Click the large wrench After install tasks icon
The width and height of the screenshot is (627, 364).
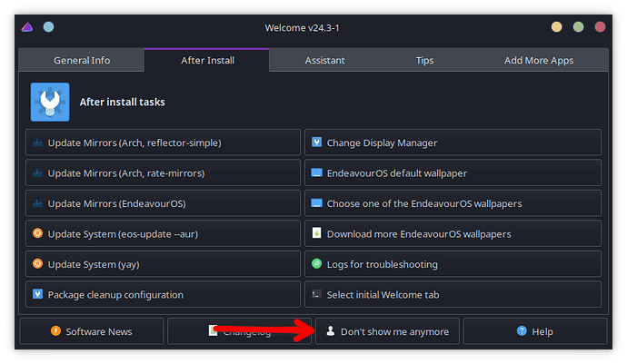pos(50,102)
